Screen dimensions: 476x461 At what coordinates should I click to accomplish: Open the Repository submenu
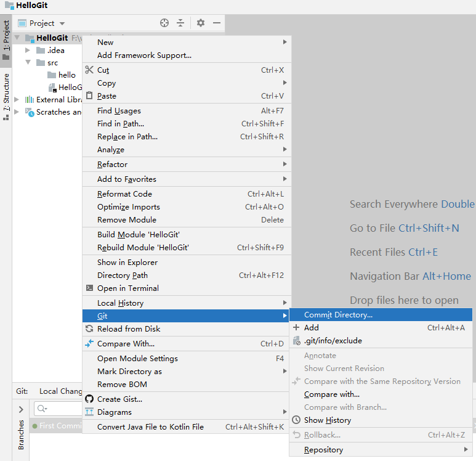tap(381, 449)
